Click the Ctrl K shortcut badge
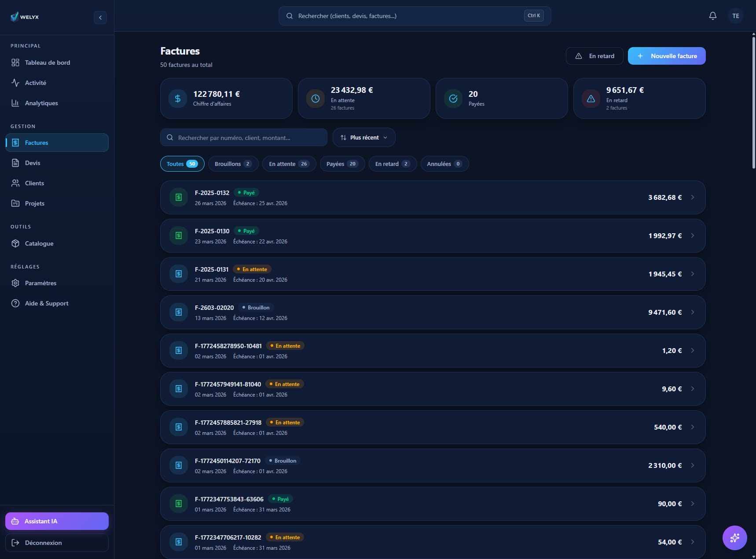This screenshot has width=756, height=559. (534, 16)
